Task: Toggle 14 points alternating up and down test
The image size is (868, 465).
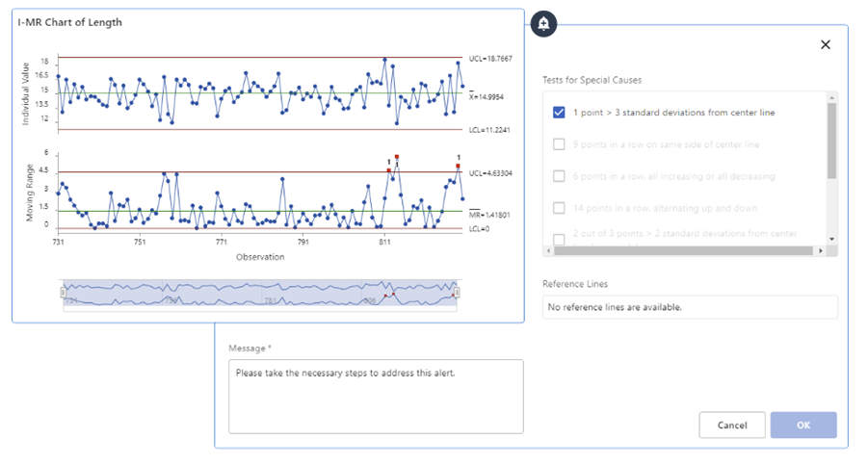Action: pyautogui.click(x=559, y=208)
